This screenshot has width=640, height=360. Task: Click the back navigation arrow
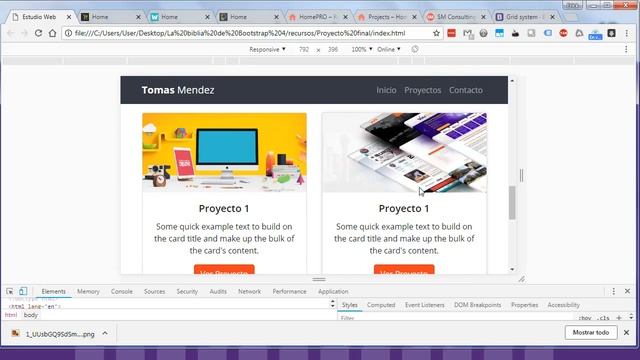pos(11,33)
